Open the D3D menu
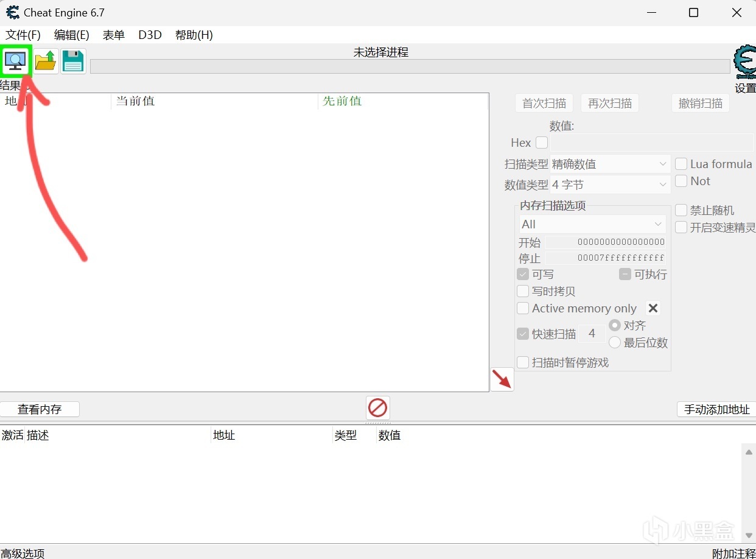Viewport: 756px width, 559px height. (150, 35)
